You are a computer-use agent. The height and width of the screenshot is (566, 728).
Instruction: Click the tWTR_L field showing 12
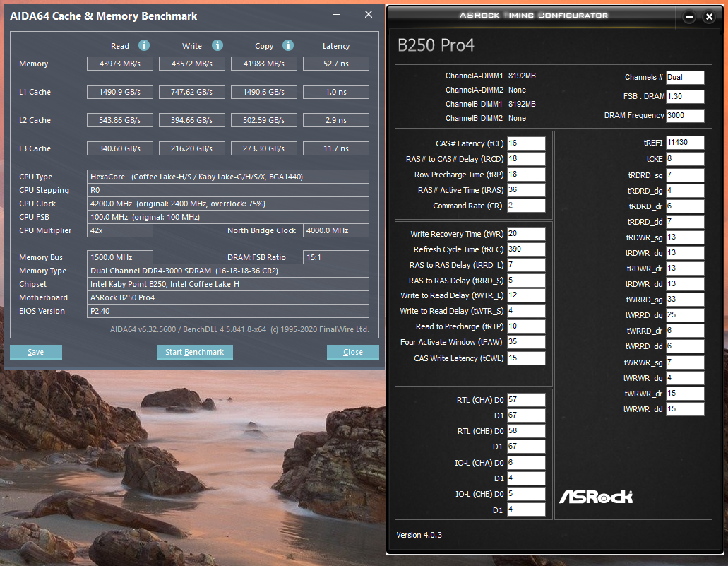click(526, 295)
